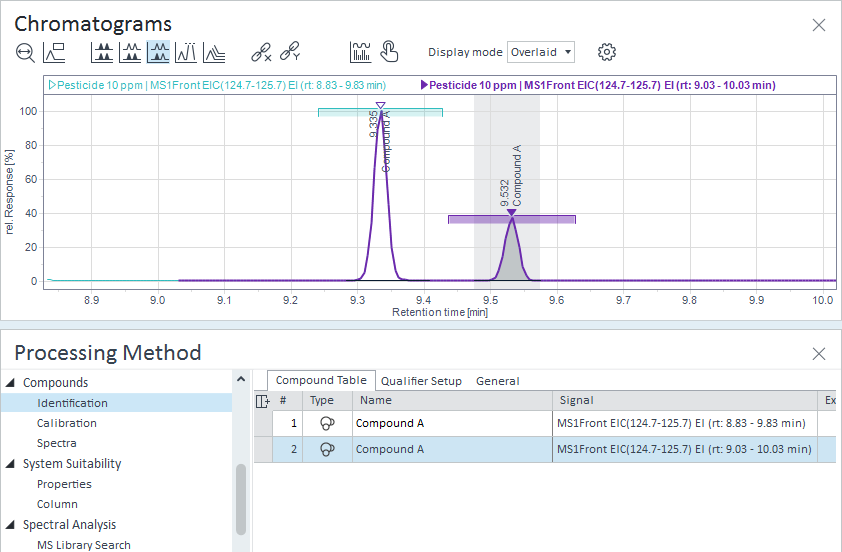
Task: Click the filled triangle marker at peak 9.532
Action: click(x=512, y=213)
